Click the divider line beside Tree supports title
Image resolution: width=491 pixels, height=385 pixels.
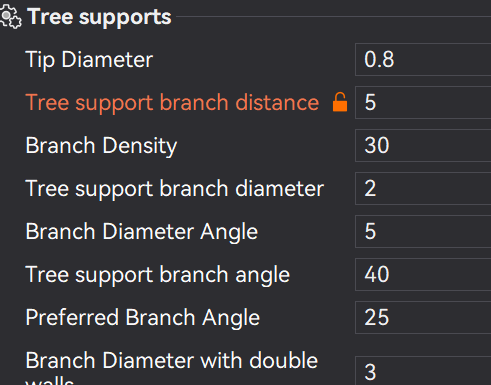coord(333,16)
